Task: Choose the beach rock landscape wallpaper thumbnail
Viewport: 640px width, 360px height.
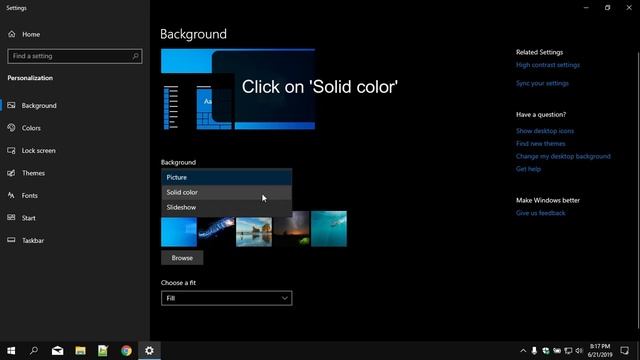Action: [254, 232]
